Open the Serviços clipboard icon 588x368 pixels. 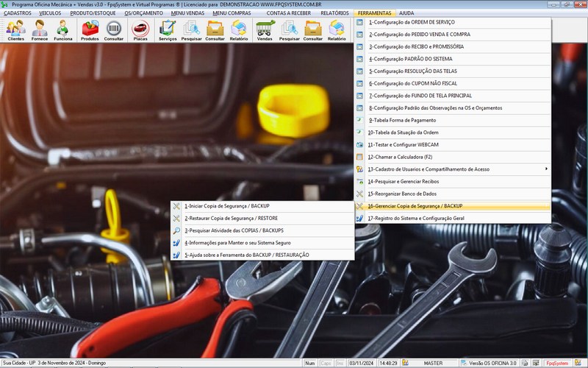click(168, 30)
